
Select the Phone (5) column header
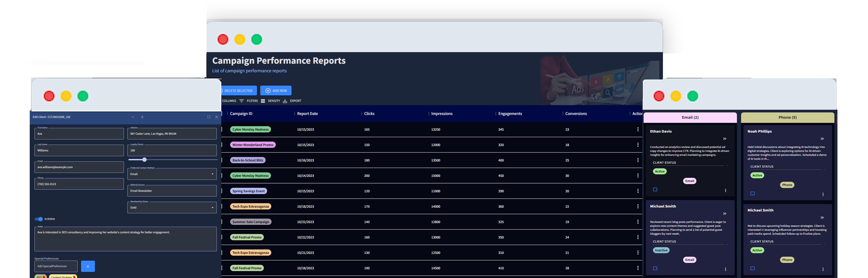(787, 117)
